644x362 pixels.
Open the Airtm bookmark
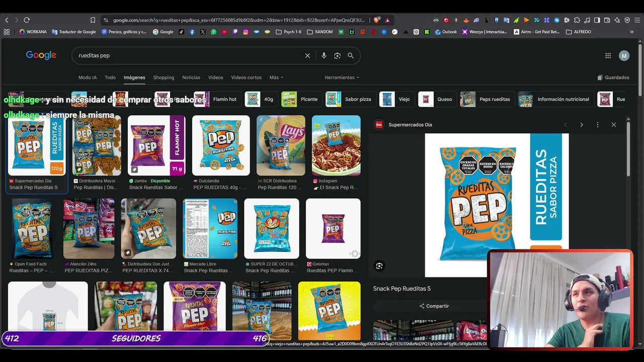536,32
